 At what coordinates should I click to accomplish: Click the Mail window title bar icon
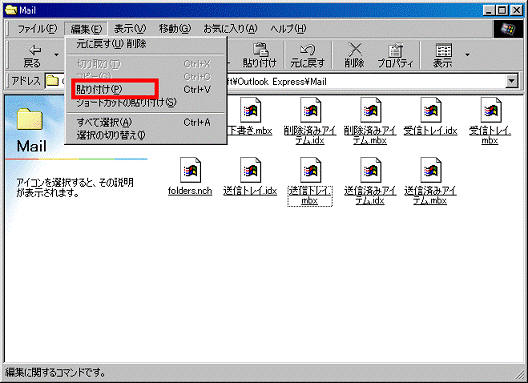pos(11,10)
